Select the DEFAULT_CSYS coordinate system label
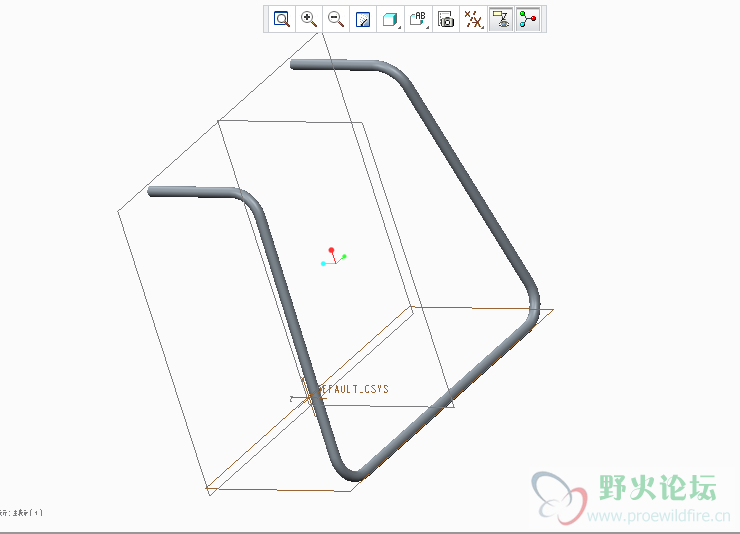740x534 pixels. coord(353,389)
